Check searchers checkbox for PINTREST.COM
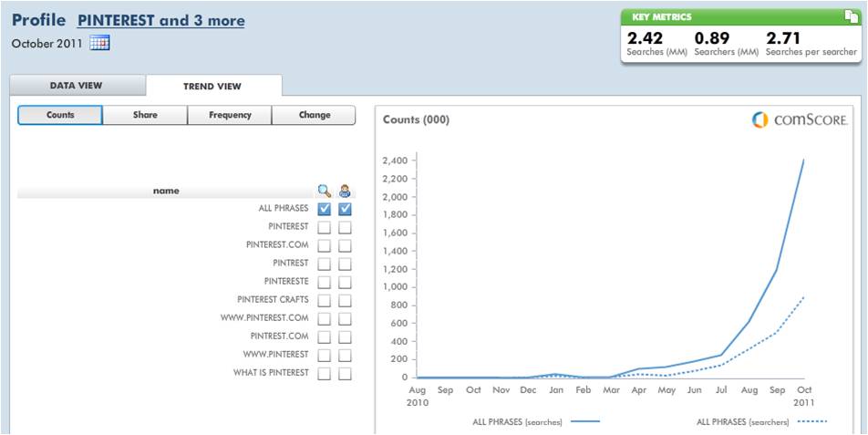 345,337
